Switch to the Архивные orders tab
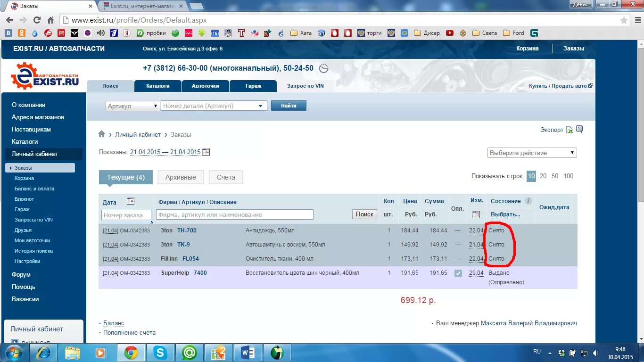 (x=181, y=177)
